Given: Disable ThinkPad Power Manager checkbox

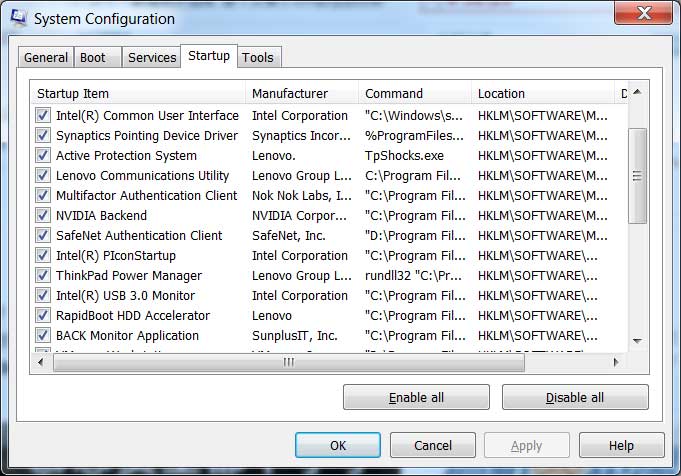Looking at the screenshot, I should [43, 275].
